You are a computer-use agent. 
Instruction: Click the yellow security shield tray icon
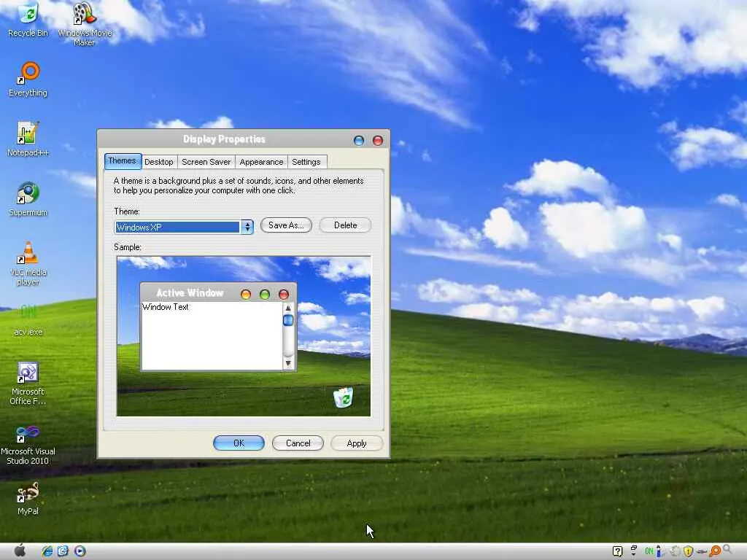click(688, 551)
